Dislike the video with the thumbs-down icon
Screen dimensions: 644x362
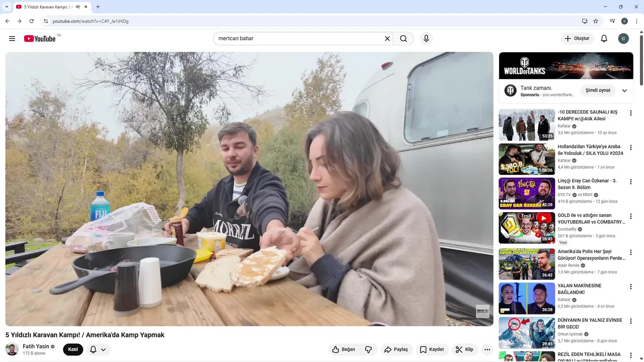[x=368, y=349]
